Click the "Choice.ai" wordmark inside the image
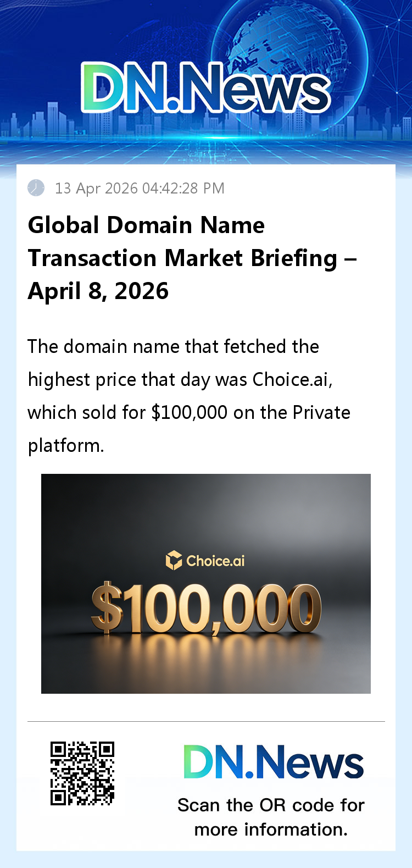Image resolution: width=412 pixels, height=868 pixels. click(215, 561)
